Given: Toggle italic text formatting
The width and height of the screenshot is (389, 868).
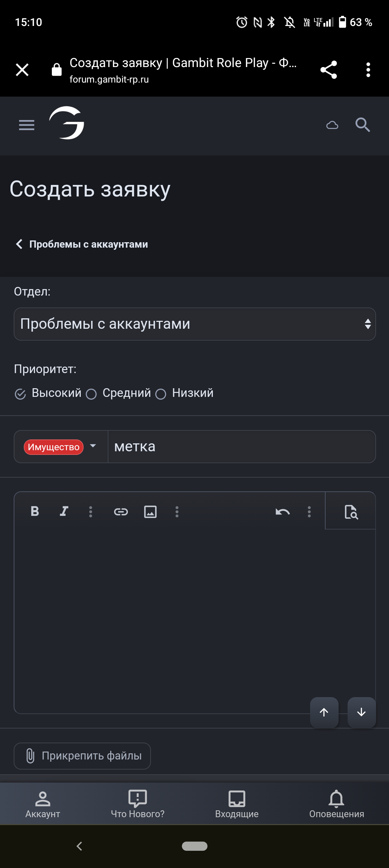Looking at the screenshot, I should coord(64,511).
